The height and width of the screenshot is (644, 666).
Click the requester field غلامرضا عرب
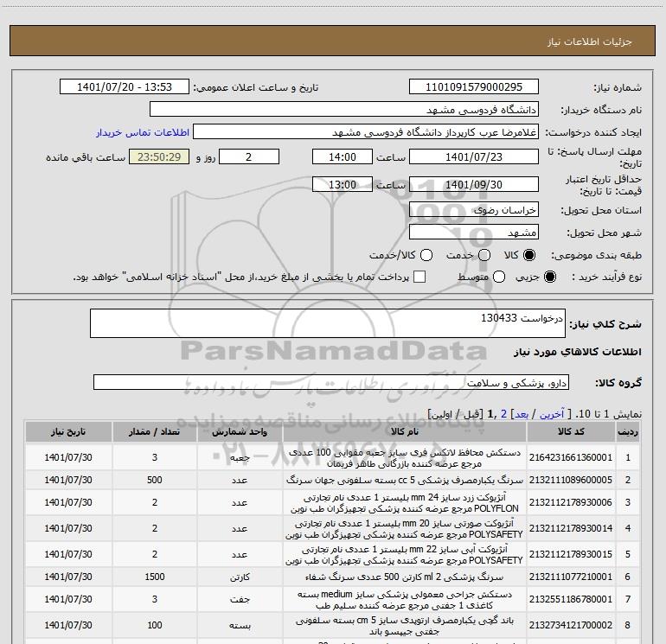[x=366, y=132]
